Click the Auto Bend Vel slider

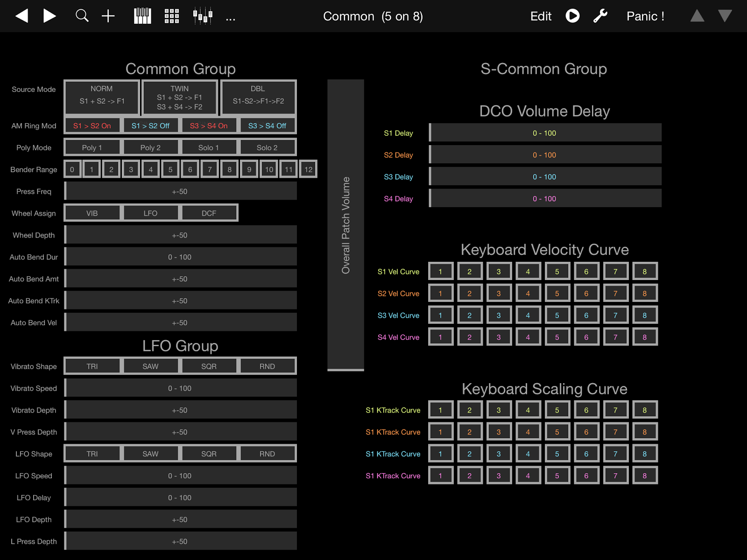pyautogui.click(x=180, y=323)
